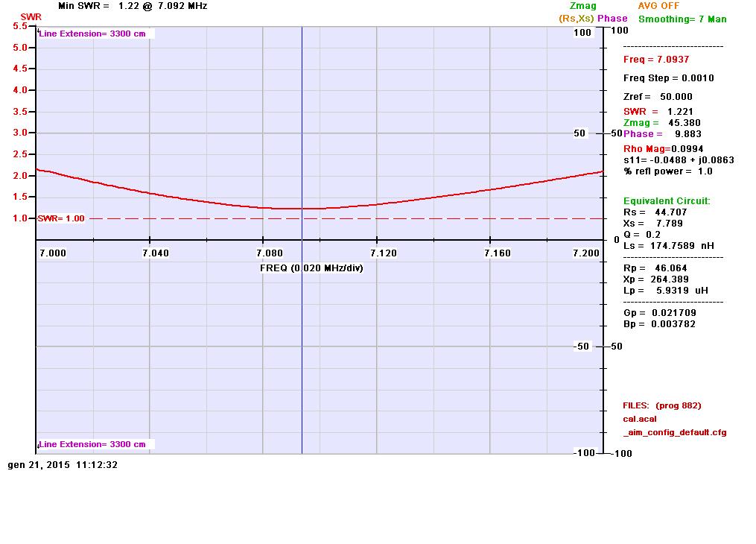Click the FREQ (0.020 MHz/div) axis label
This screenshot has height=544, width=756.
[311, 268]
